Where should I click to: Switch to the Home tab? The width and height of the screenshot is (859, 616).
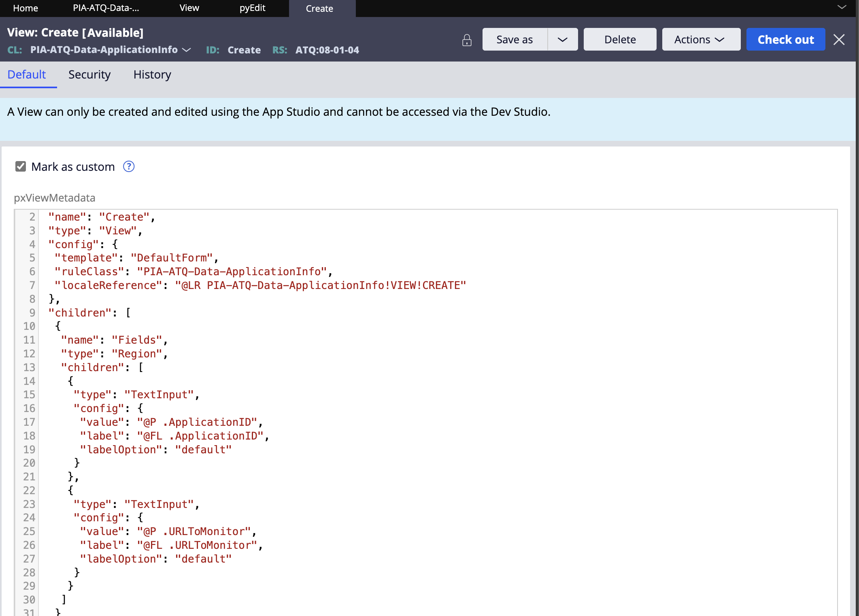click(26, 8)
